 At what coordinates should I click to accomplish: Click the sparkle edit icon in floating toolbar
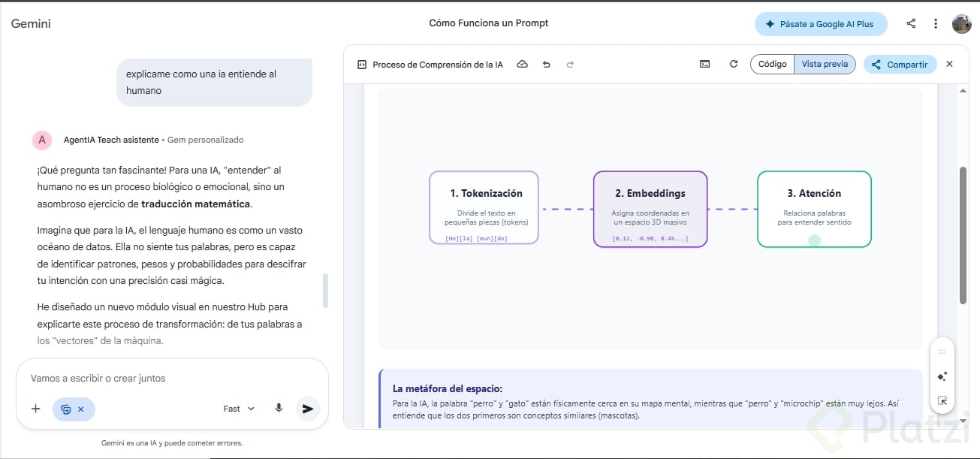(x=942, y=376)
